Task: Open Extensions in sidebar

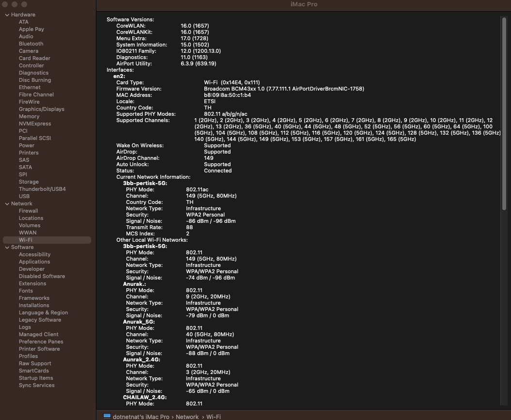Action: point(32,283)
